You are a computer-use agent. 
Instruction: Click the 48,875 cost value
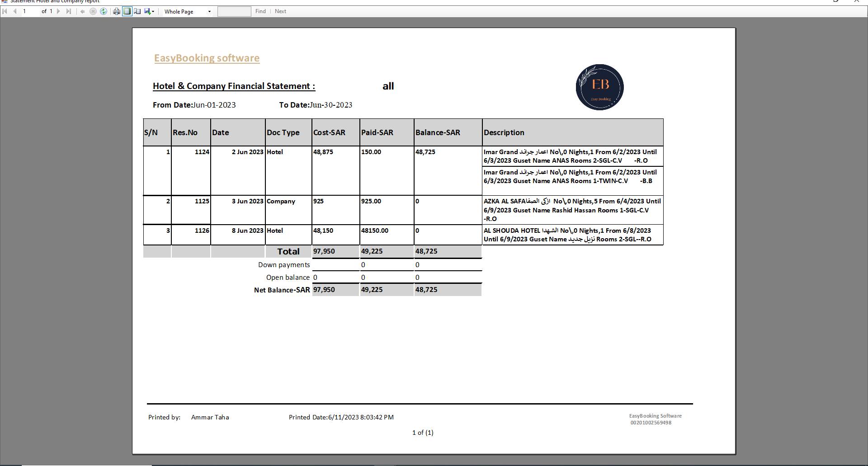(323, 152)
